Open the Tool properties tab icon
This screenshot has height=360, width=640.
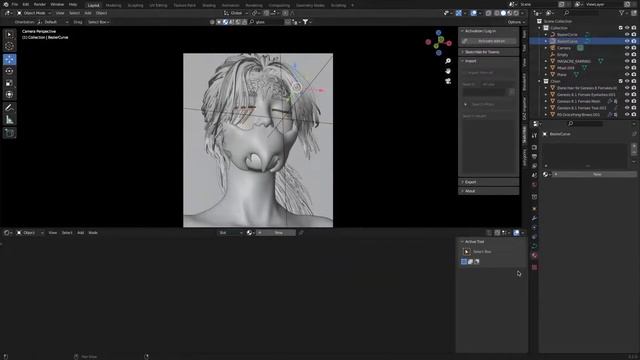point(534,136)
